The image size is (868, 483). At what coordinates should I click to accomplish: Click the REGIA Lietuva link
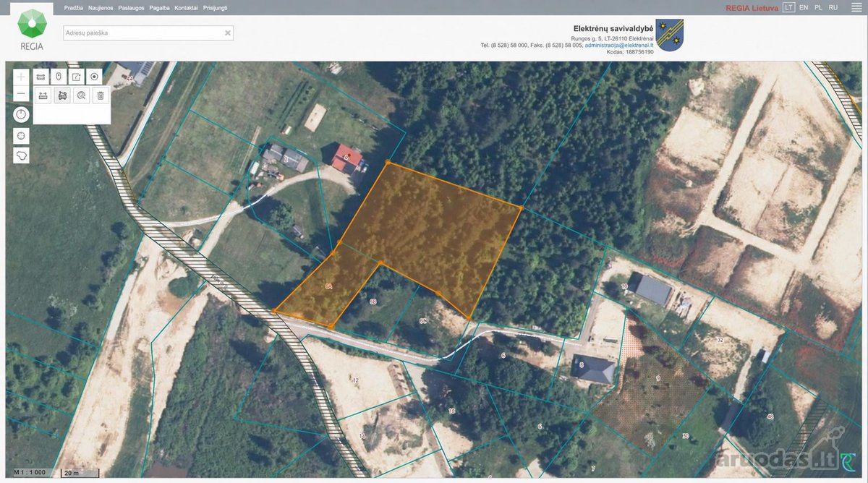pyautogui.click(x=752, y=8)
